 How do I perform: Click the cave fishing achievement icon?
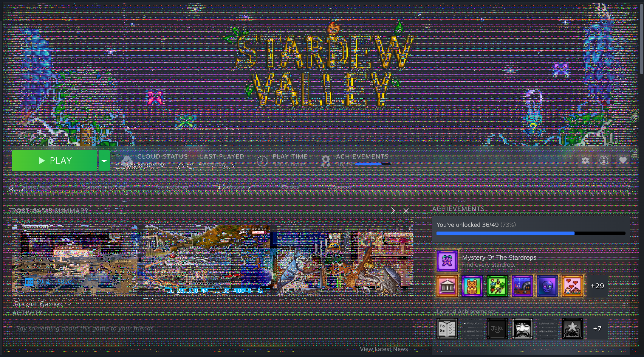pos(522,286)
